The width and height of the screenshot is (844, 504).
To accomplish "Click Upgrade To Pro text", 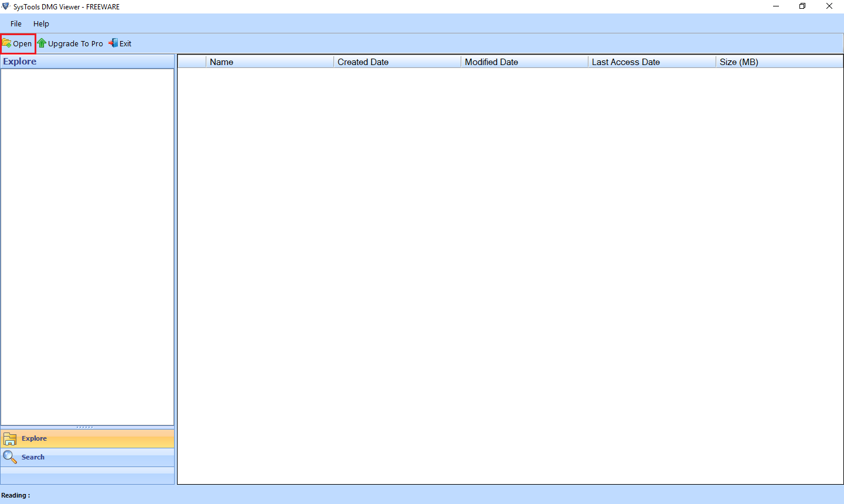I will 76,44.
